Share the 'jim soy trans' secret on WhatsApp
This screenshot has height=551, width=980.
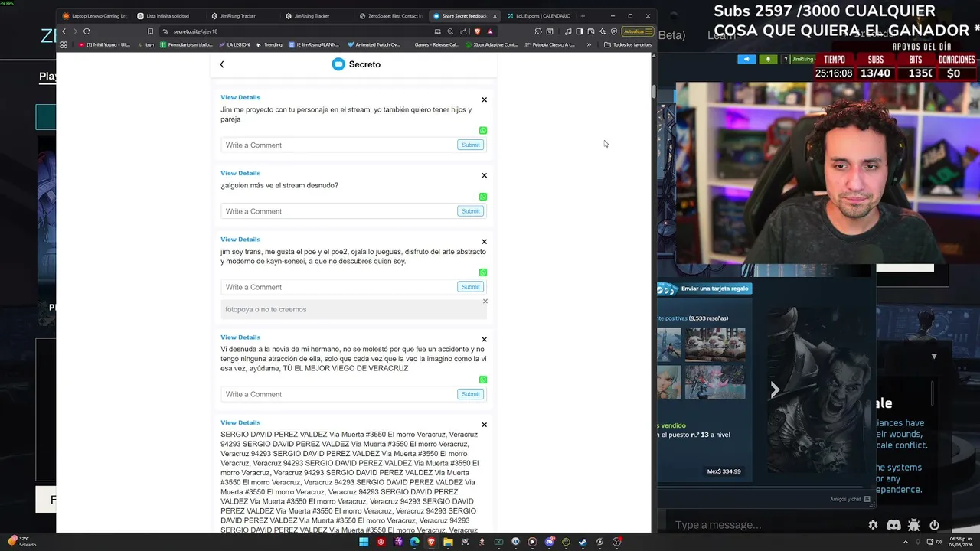(483, 272)
